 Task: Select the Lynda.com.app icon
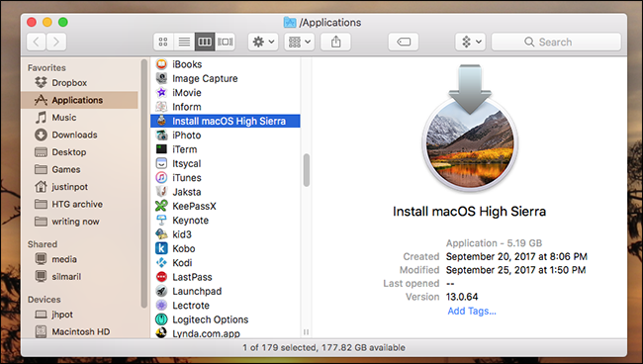tap(161, 333)
